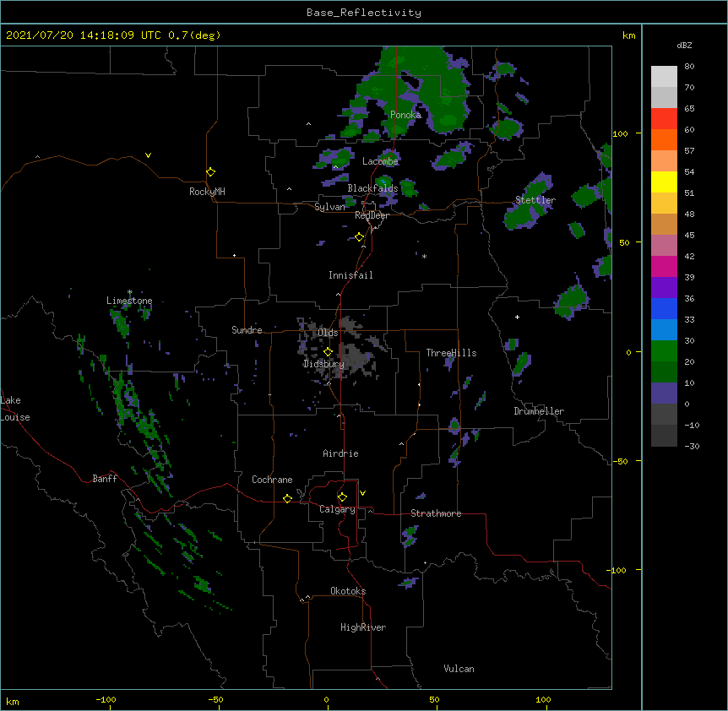Image resolution: width=728 pixels, height=711 pixels.
Task: Select the RedDeer city label
Action: click(x=372, y=215)
